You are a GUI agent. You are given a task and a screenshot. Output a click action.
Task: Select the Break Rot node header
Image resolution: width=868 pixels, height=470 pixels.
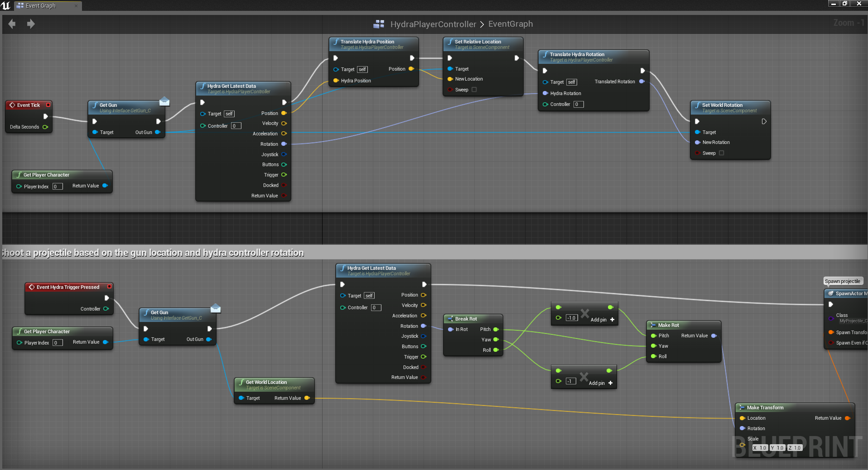(473, 319)
